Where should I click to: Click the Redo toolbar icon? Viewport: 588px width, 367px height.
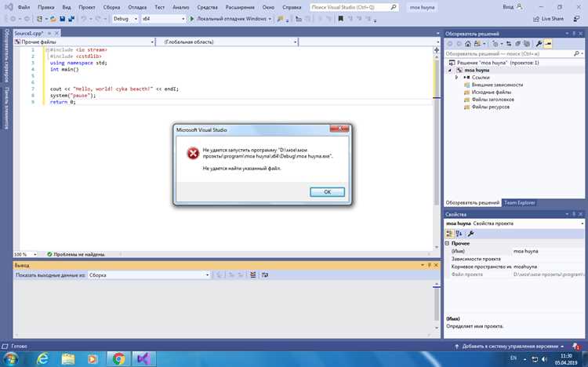98,19
